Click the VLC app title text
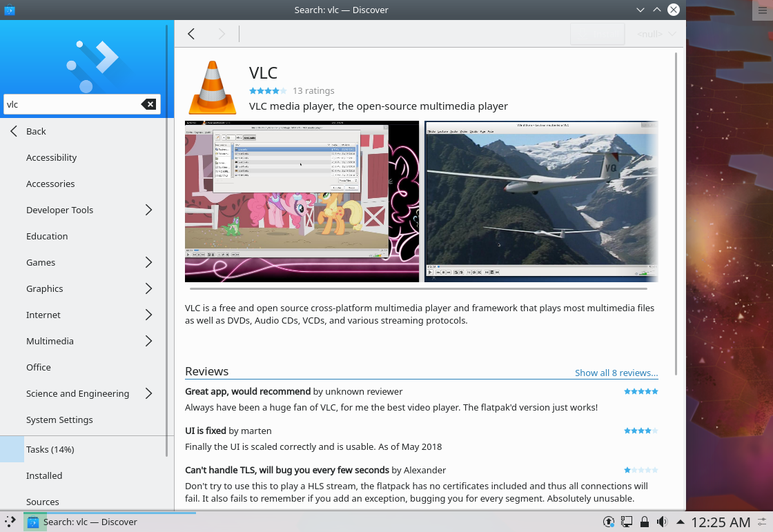This screenshot has width=773, height=532. (x=263, y=73)
